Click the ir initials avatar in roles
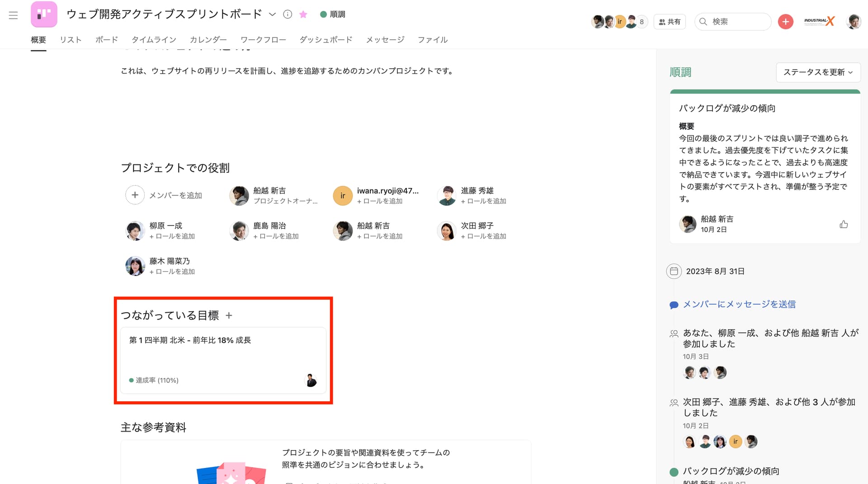The image size is (868, 484). [x=343, y=196]
